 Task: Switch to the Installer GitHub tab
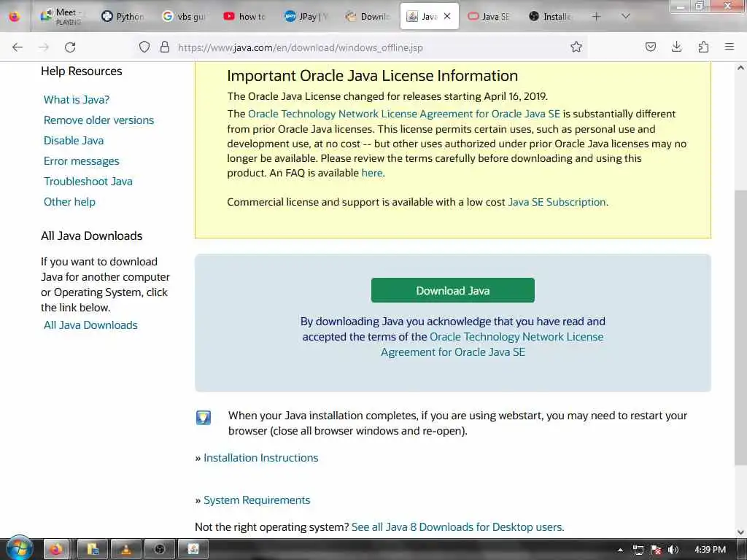click(550, 16)
